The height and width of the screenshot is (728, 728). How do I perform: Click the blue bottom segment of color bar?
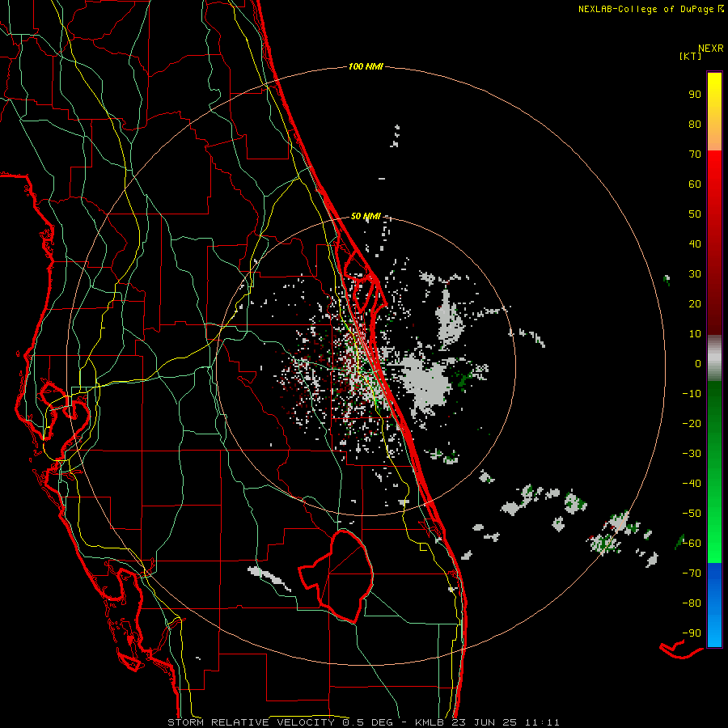[714, 605]
